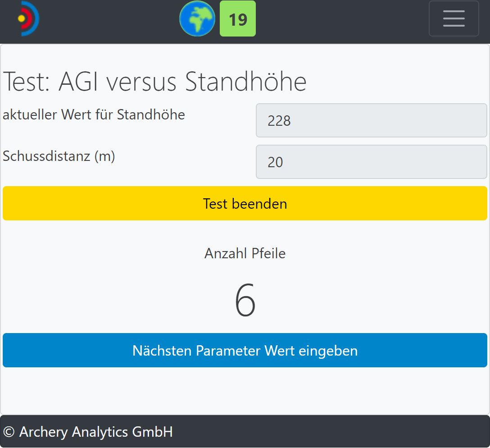Focus the Standhöhe value field

coord(371,120)
